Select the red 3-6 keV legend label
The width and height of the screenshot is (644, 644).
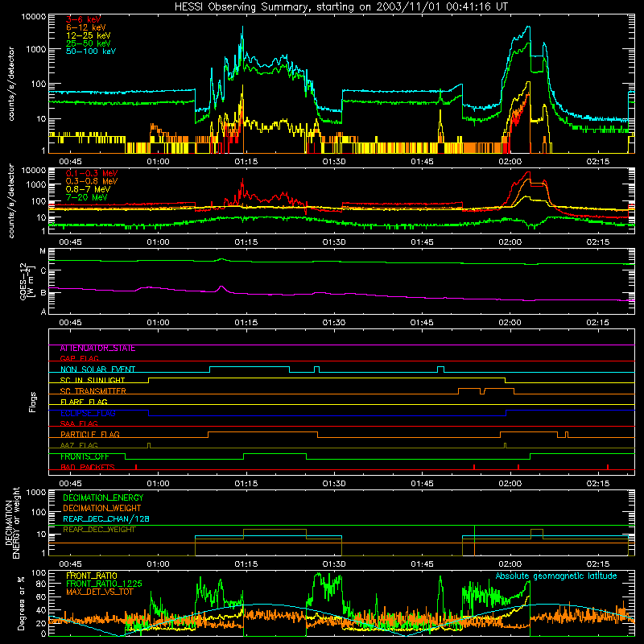(83, 19)
